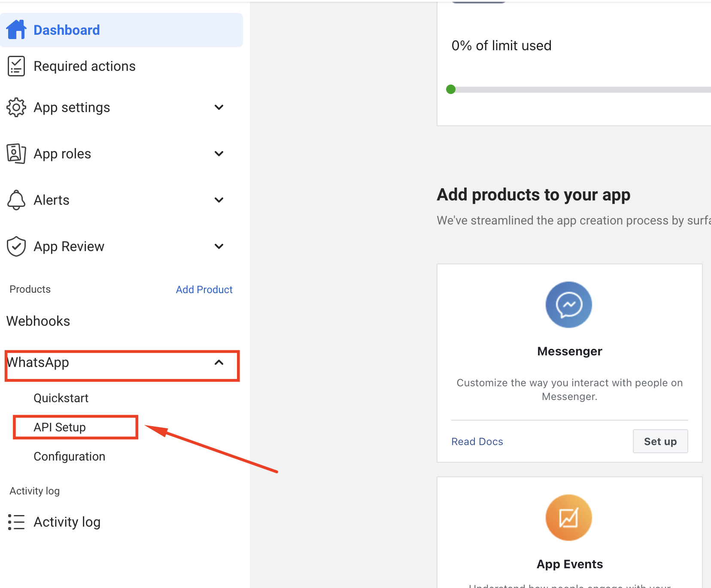
Task: Click the Messenger Set up button
Action: pos(660,441)
